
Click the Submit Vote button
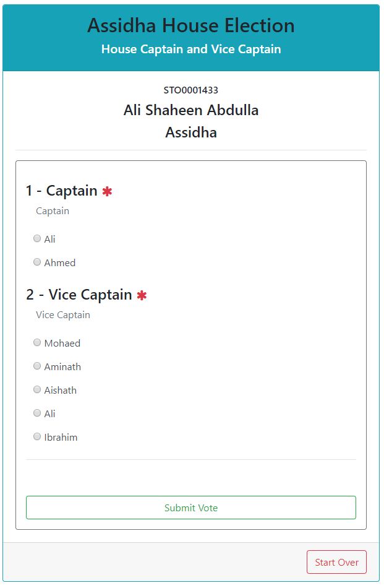[x=191, y=508]
